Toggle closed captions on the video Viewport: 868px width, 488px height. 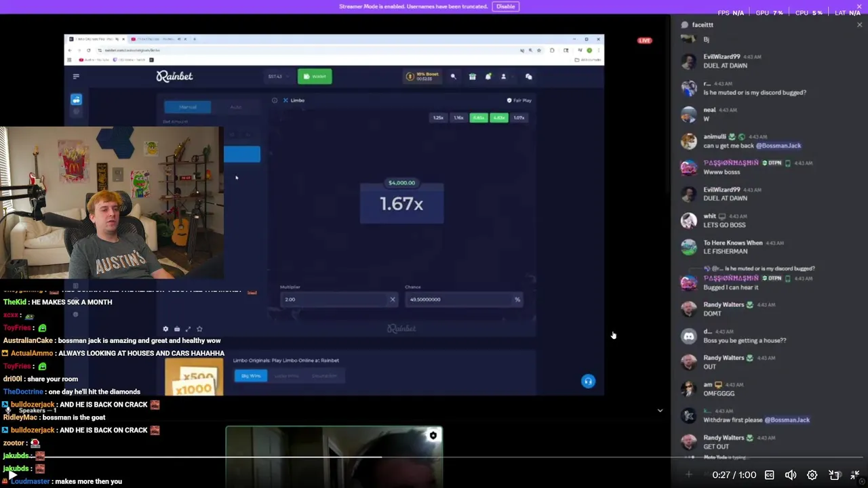tap(770, 475)
